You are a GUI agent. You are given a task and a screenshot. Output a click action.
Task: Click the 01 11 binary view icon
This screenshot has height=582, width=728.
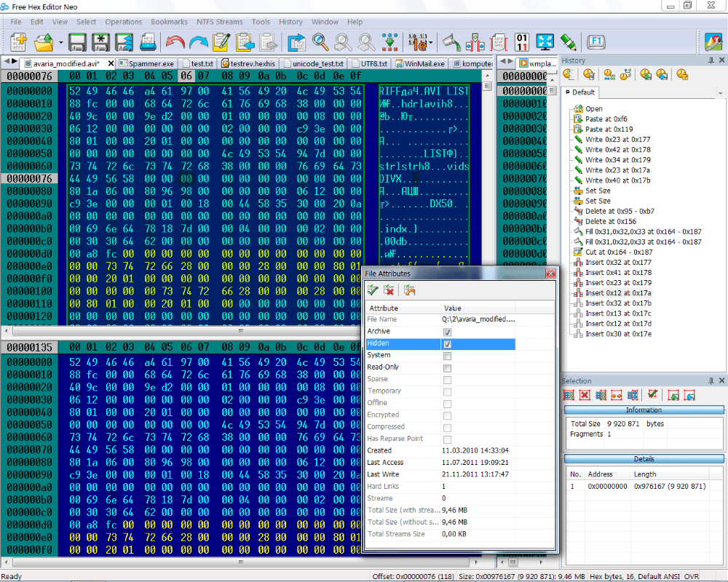pyautogui.click(x=522, y=42)
